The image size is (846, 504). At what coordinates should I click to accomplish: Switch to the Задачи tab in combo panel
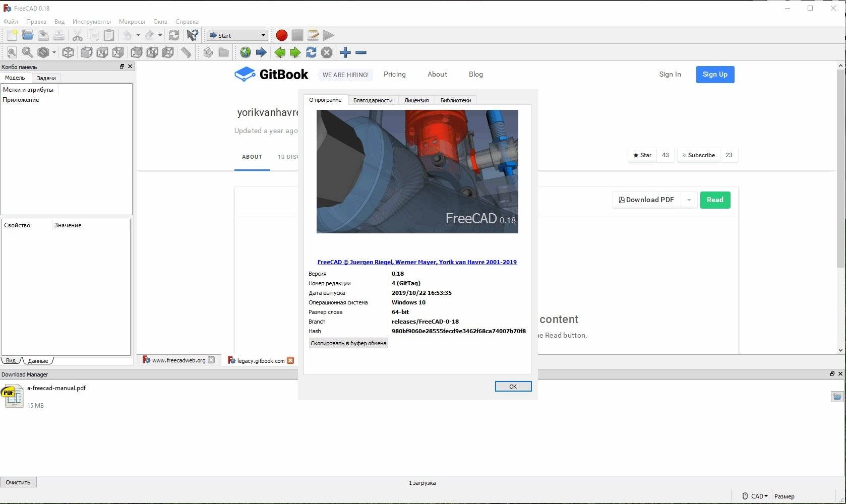46,78
